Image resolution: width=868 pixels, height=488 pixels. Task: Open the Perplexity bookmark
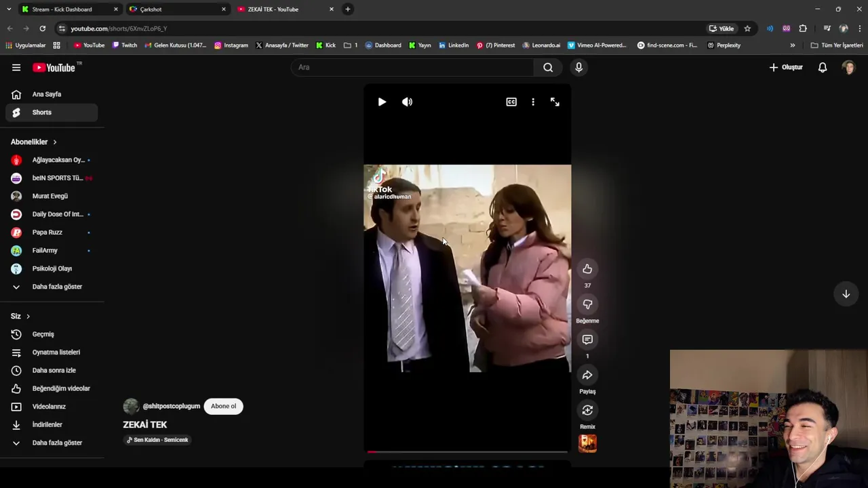724,45
